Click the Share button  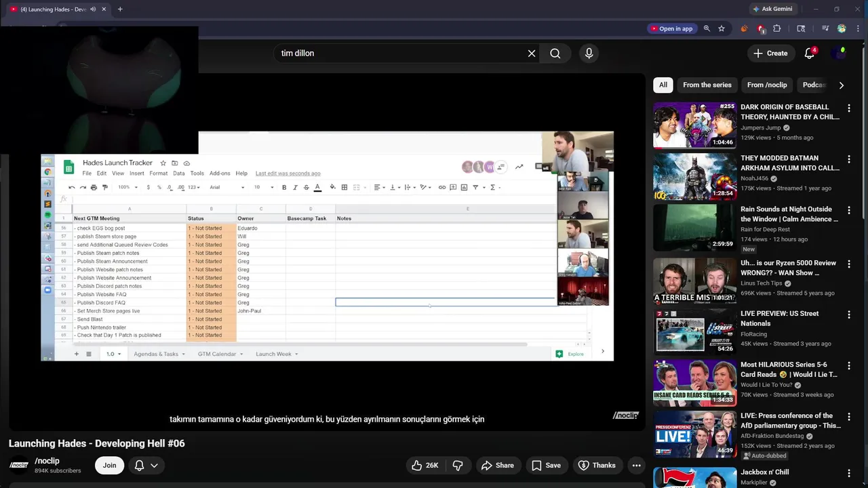498,465
